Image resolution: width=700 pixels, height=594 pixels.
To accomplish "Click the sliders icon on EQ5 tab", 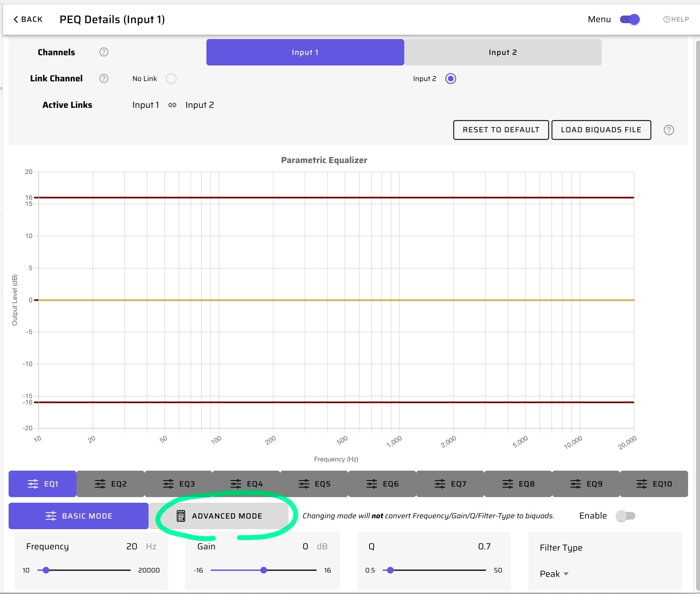I will [304, 484].
